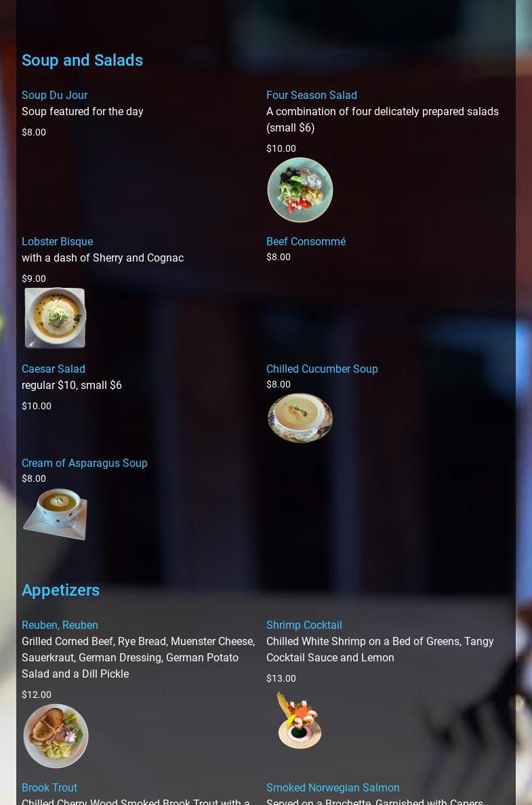The image size is (532, 805).
Task: Open the Shrimp Cocktail photo
Action: click(299, 720)
